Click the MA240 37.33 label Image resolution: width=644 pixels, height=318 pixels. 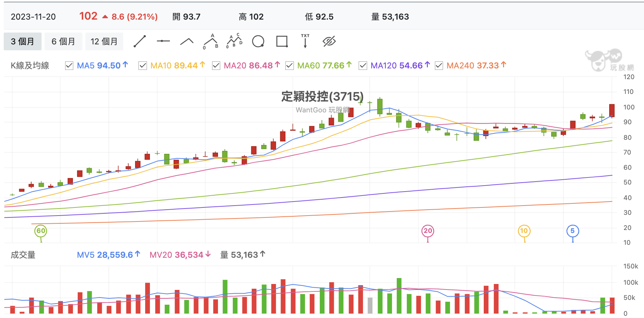pyautogui.click(x=476, y=65)
